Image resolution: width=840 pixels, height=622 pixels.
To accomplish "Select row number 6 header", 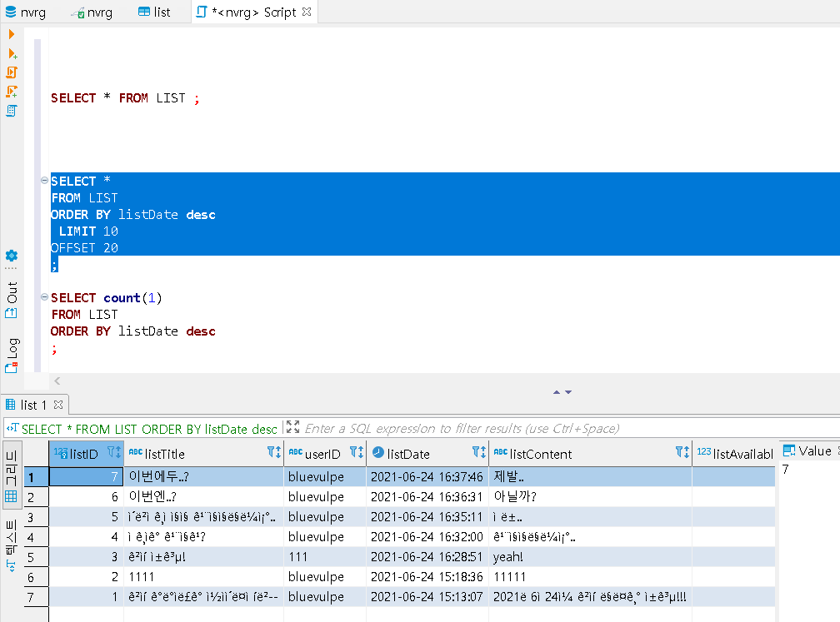I will tap(36, 577).
